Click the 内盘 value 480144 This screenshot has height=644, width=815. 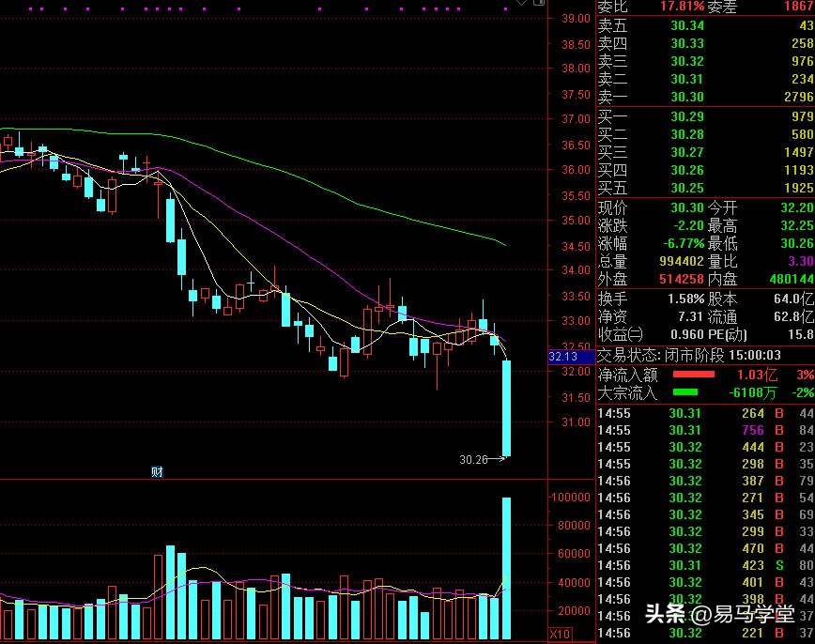point(792,279)
